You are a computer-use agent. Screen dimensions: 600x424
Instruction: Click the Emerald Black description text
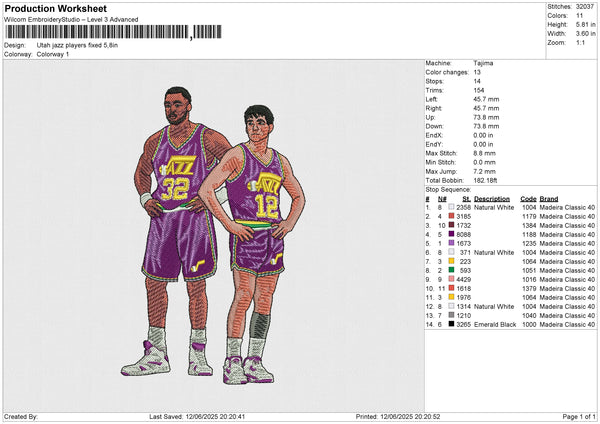(x=495, y=325)
